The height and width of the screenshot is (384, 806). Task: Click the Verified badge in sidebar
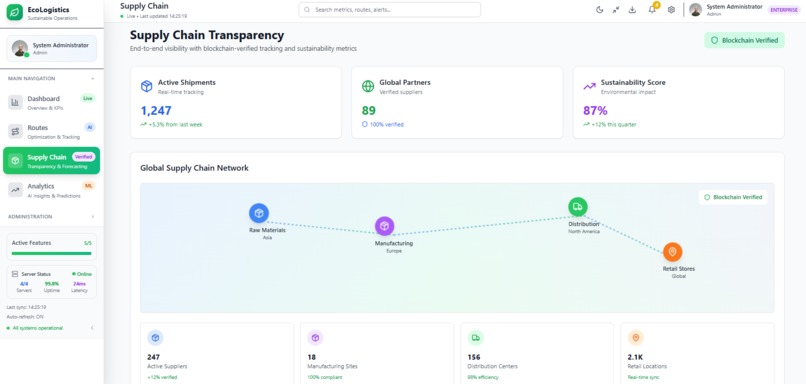pyautogui.click(x=83, y=157)
